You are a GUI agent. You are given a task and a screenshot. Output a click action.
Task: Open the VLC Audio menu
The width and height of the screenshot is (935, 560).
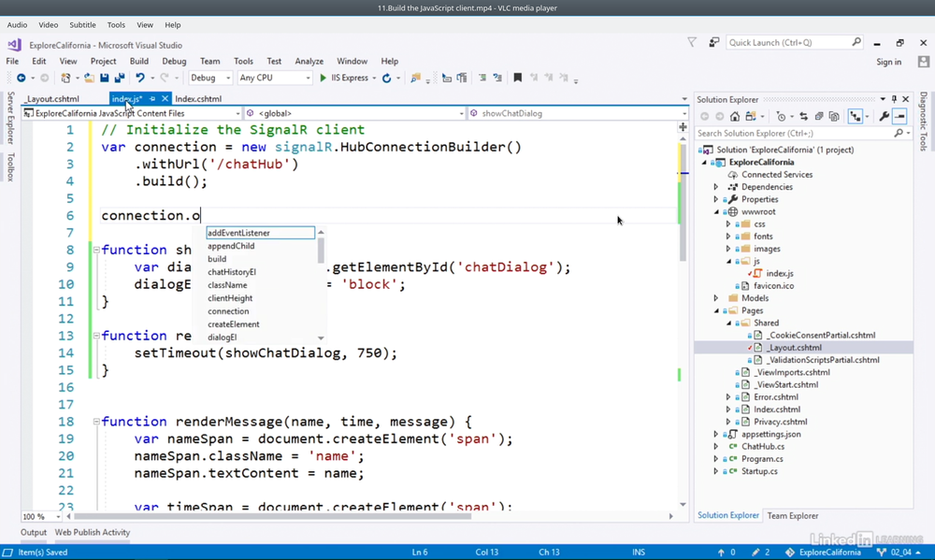[17, 25]
